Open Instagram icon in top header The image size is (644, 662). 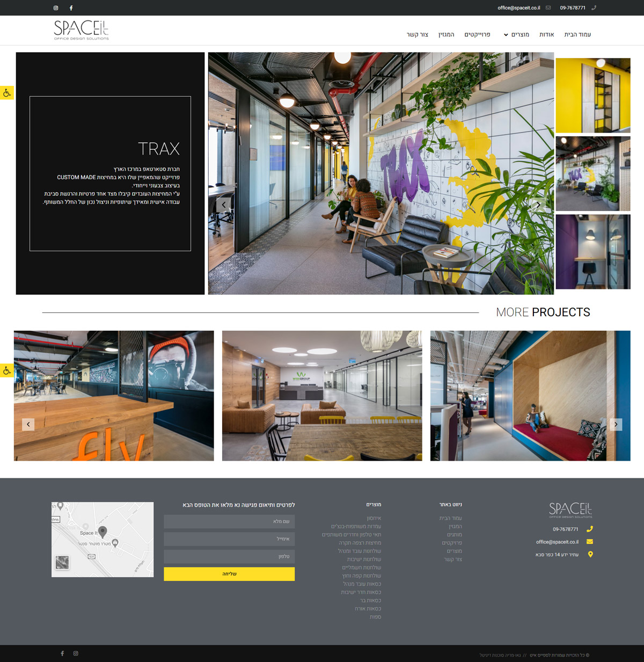pos(56,8)
